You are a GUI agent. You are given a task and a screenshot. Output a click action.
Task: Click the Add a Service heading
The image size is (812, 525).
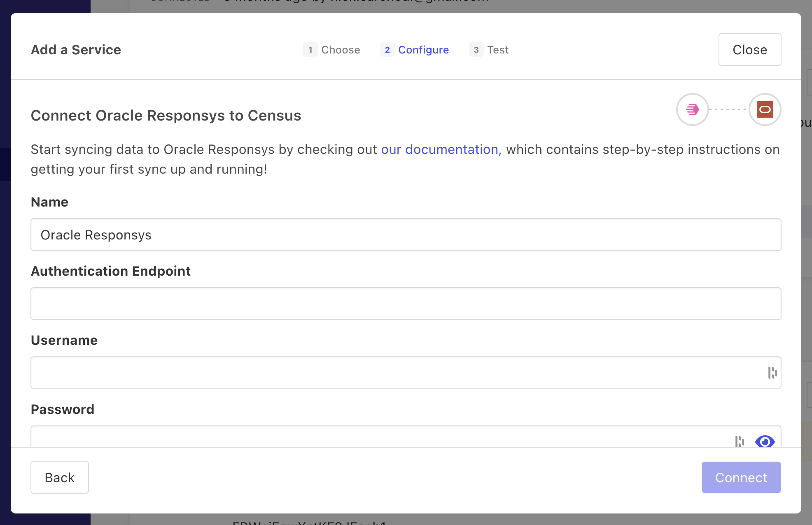(76, 50)
